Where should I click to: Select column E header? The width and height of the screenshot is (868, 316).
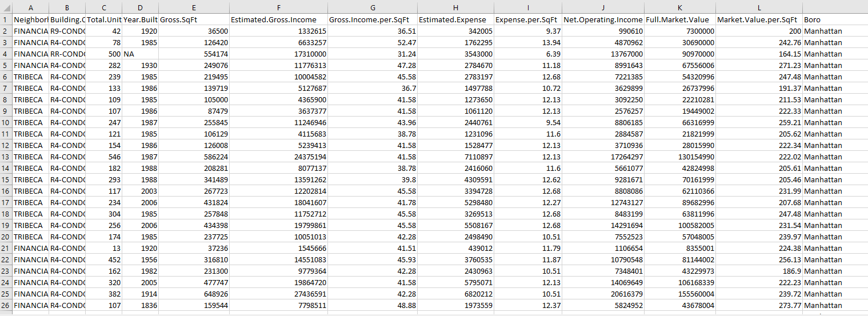pos(194,8)
